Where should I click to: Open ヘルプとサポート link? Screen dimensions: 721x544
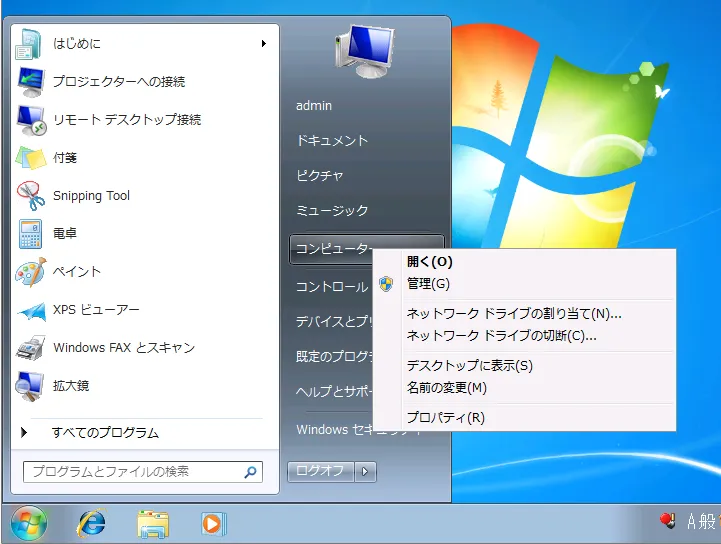coord(334,391)
